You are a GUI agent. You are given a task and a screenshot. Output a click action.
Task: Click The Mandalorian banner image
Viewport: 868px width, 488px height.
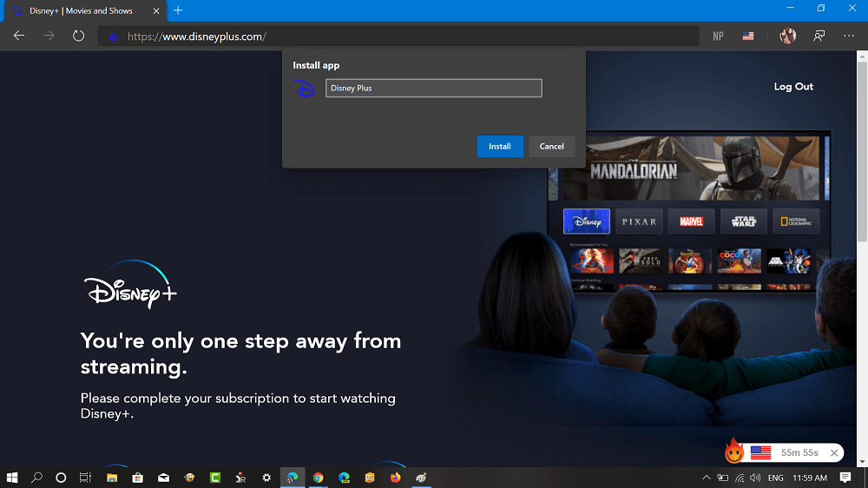691,168
